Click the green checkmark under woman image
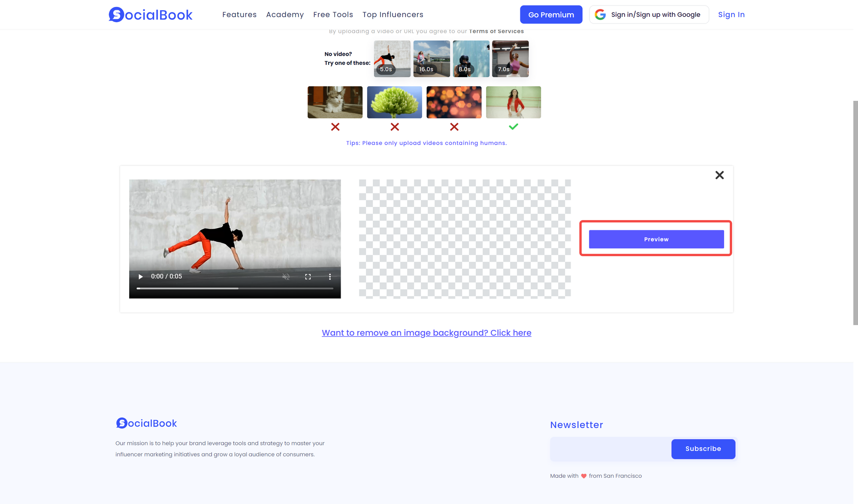This screenshot has height=504, width=858. pos(514,127)
